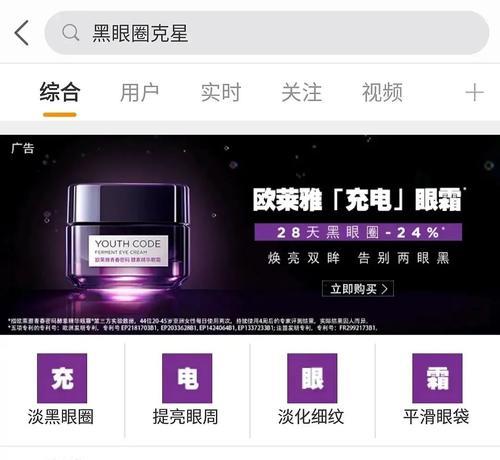This screenshot has width=500, height=460.
Task: Open the 平滑眼袋 link
Action: coord(436,417)
